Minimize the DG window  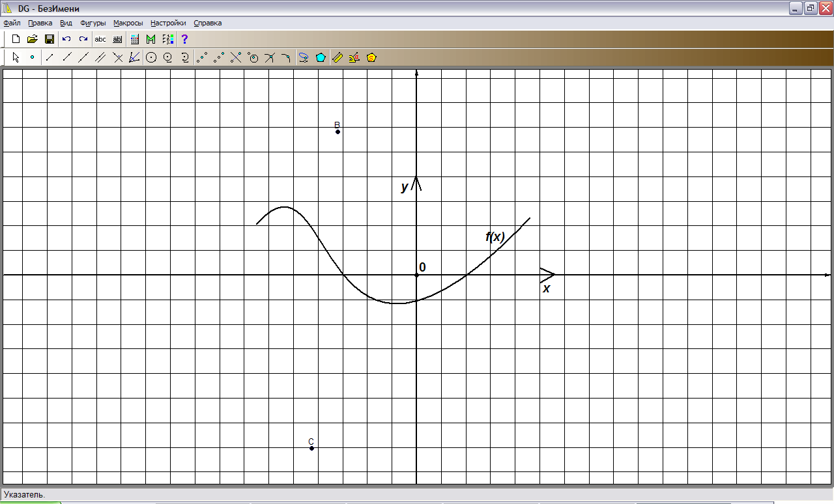[x=796, y=8]
